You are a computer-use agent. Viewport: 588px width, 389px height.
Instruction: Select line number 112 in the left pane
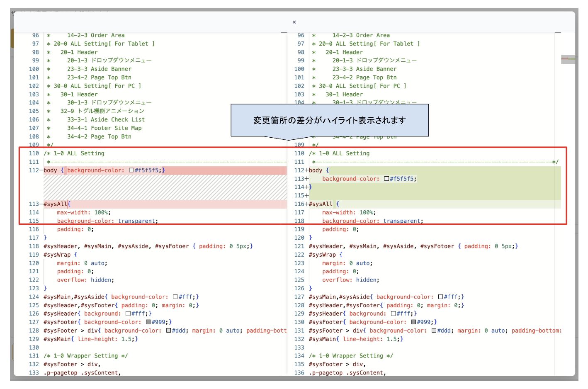[x=33, y=170]
